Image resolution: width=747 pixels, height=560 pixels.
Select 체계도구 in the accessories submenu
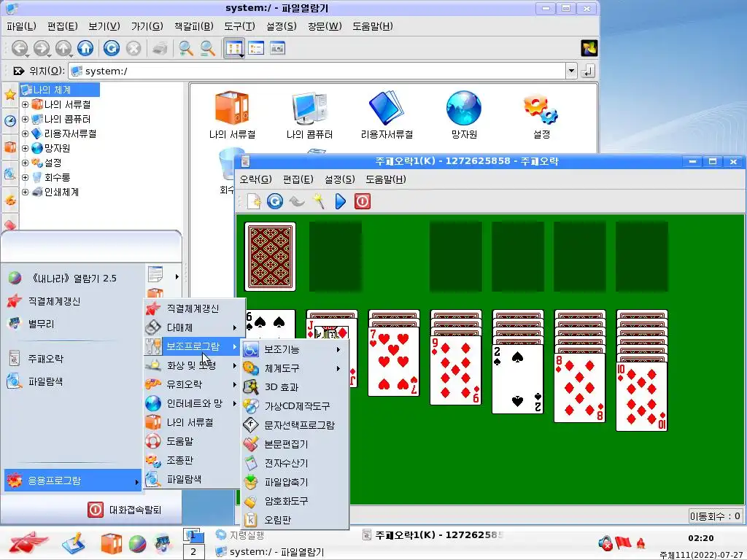point(295,368)
